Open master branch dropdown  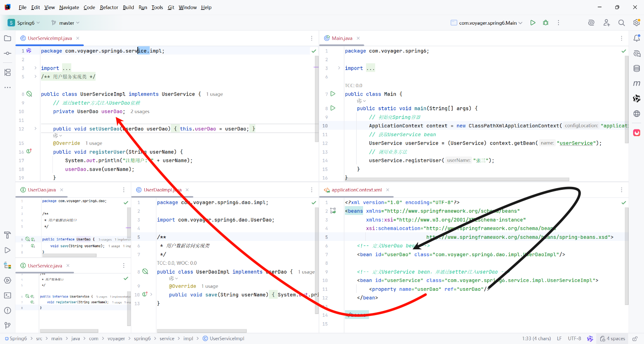pyautogui.click(x=65, y=23)
